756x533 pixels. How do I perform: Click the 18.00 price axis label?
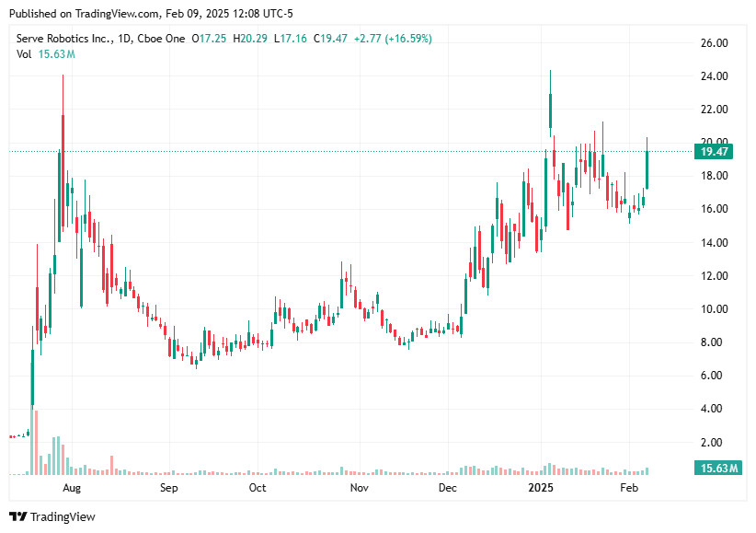tap(714, 176)
